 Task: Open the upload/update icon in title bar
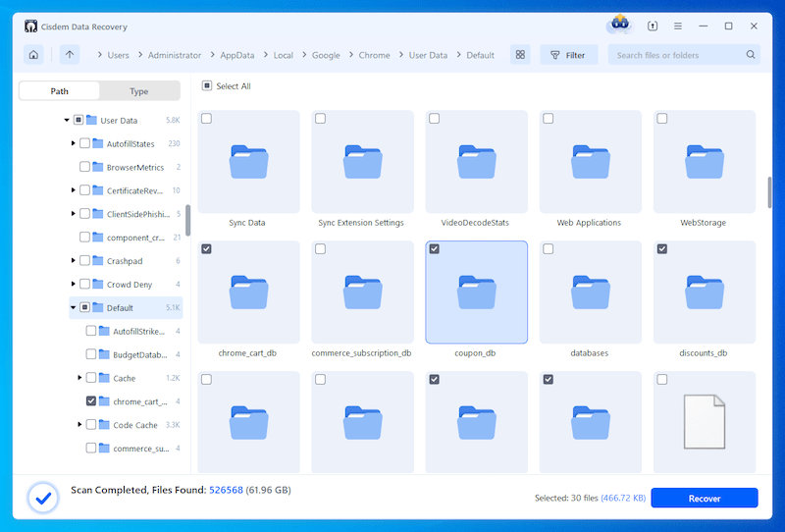pos(653,26)
